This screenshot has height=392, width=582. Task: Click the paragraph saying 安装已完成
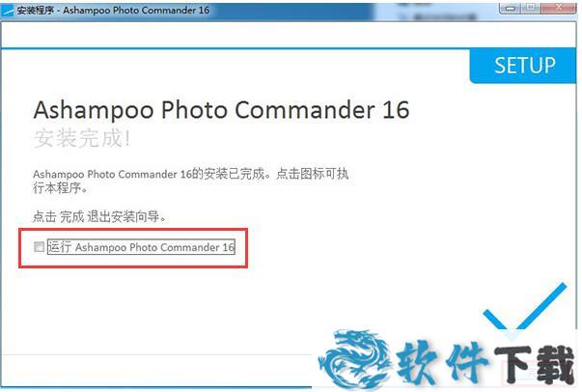pyautogui.click(x=190, y=181)
